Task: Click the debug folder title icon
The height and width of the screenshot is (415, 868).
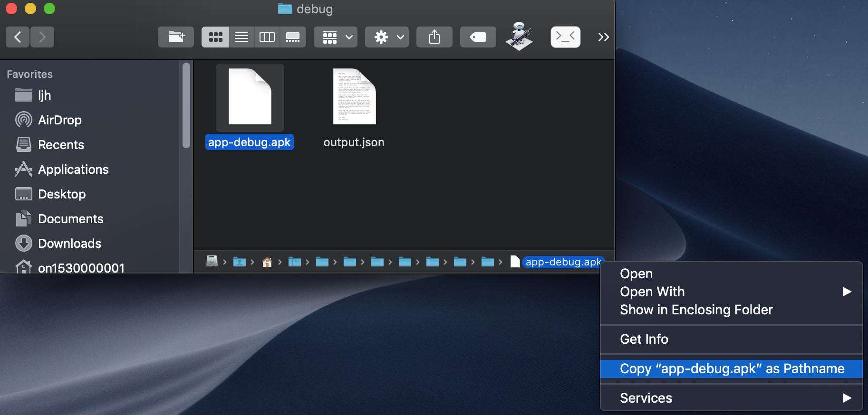Action: coord(285,9)
